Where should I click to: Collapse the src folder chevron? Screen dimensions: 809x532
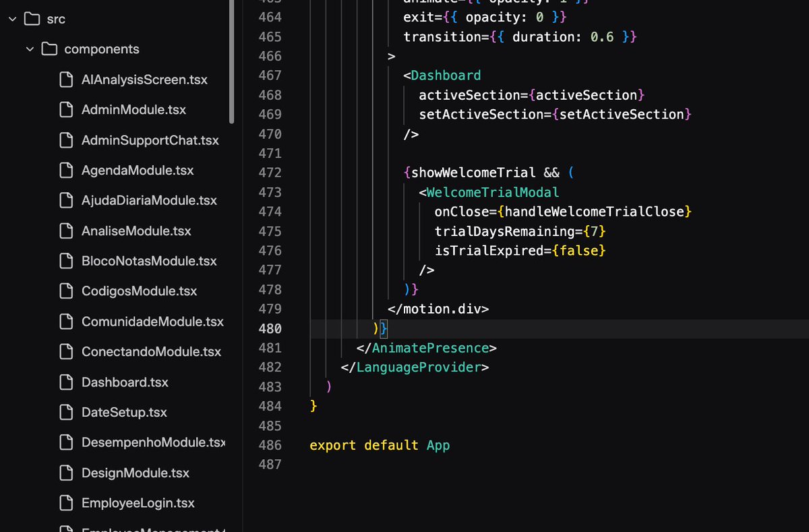[13, 19]
